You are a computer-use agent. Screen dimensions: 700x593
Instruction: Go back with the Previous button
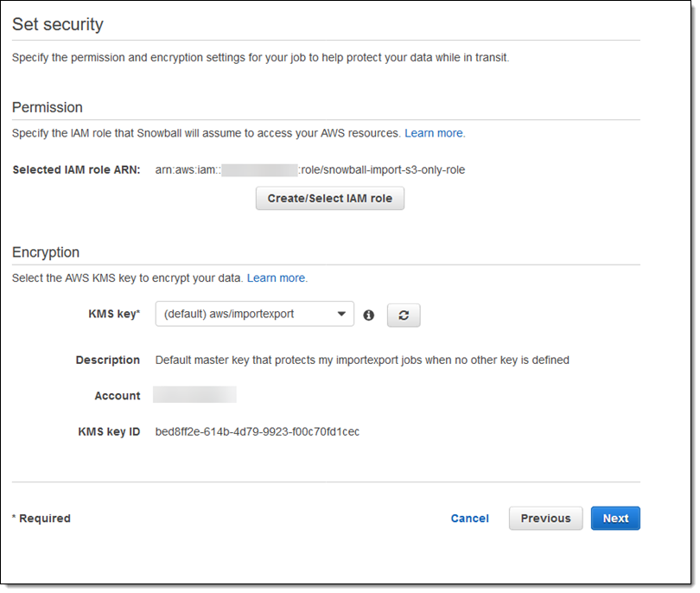click(x=545, y=519)
